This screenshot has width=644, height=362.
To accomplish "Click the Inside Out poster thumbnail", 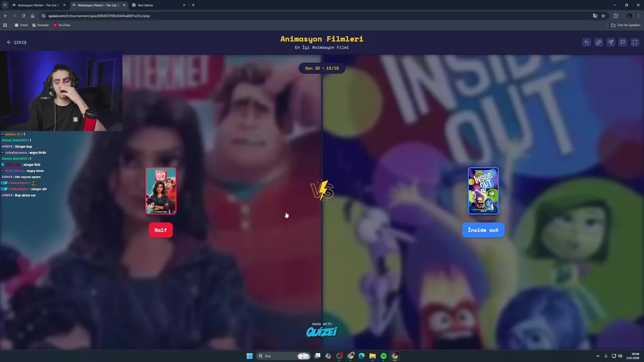I will click(x=483, y=191).
